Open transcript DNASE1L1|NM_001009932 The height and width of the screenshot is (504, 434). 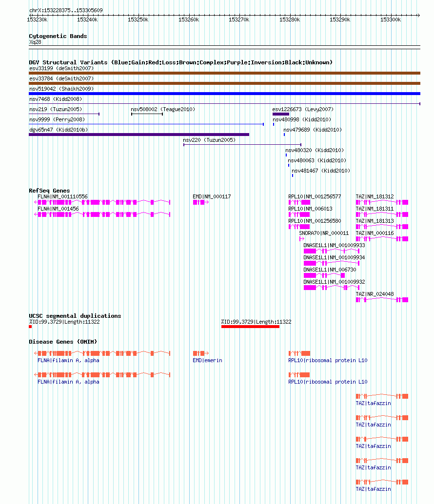[332, 288]
